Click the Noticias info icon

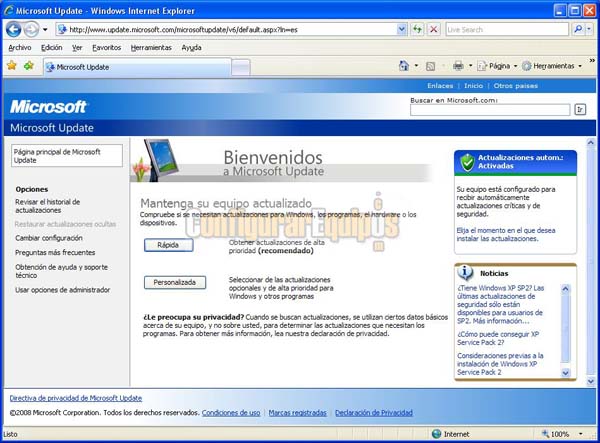pos(465,272)
